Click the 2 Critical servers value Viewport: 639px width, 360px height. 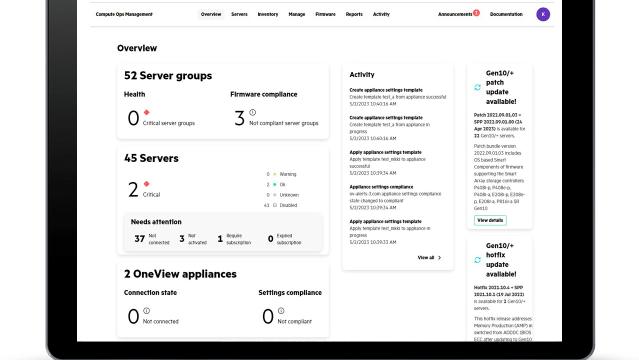pyautogui.click(x=133, y=190)
